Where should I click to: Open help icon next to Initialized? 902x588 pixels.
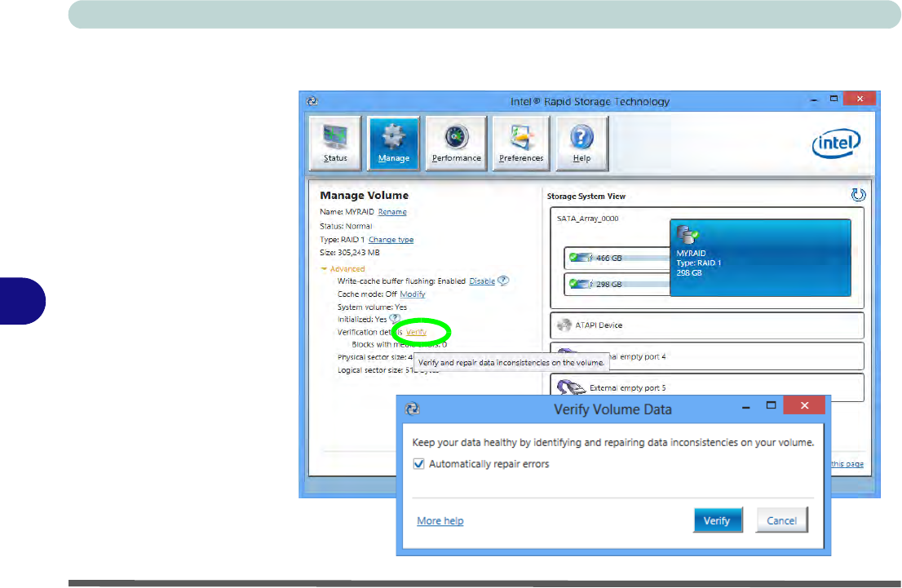(x=395, y=319)
